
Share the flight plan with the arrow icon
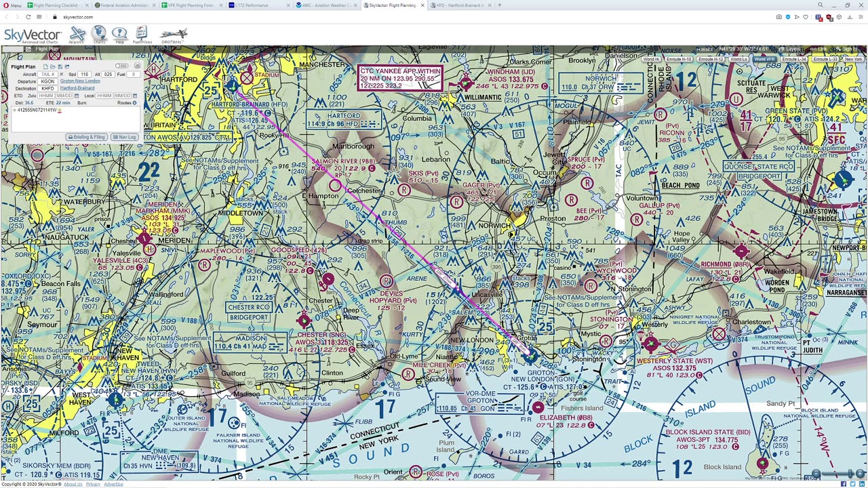[x=67, y=66]
